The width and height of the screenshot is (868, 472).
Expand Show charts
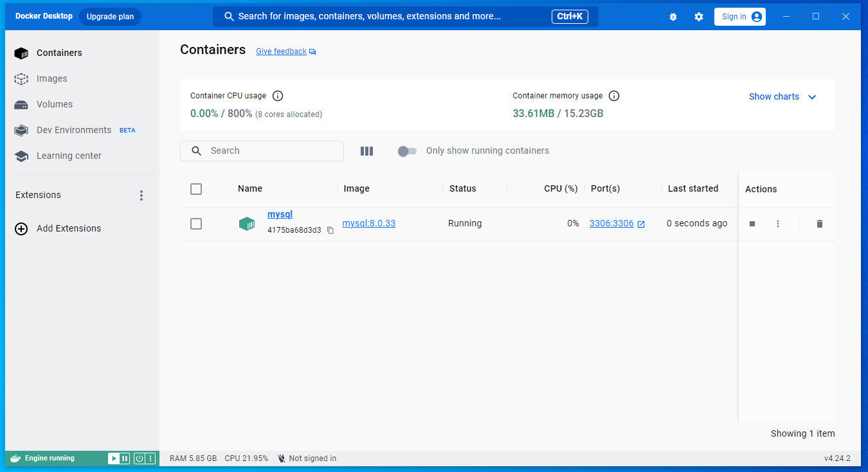(x=782, y=96)
